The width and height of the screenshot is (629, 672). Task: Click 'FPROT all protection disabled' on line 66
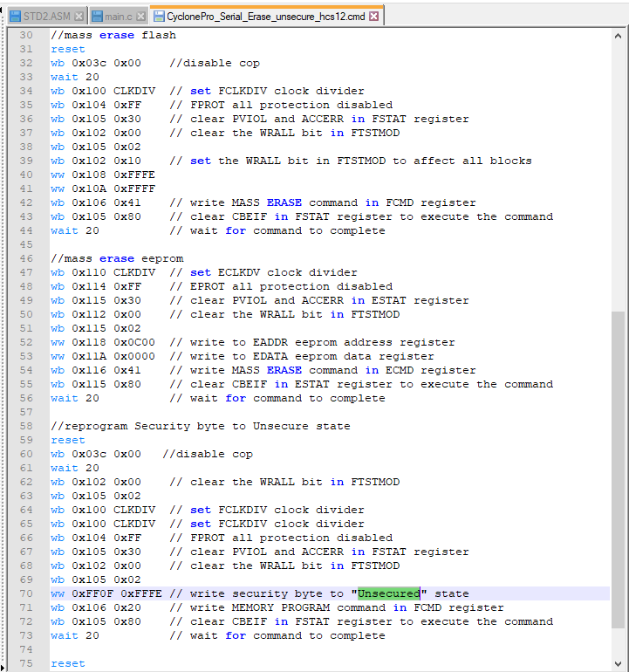(291, 538)
